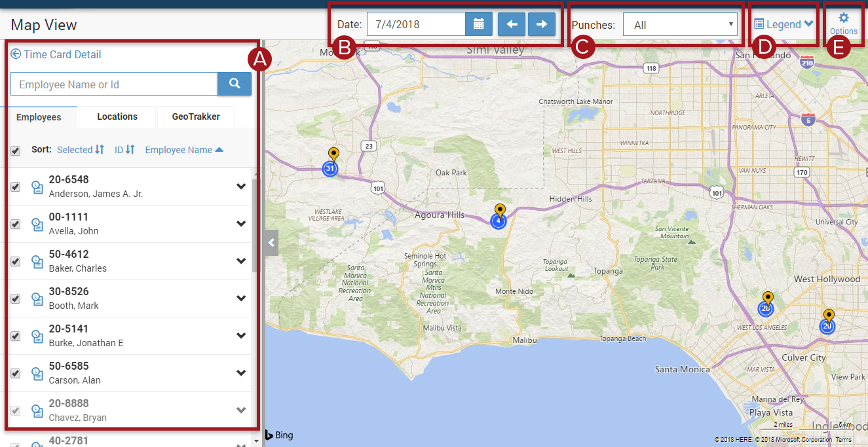The height and width of the screenshot is (447, 868).
Task: Sort employees by ID
Action: point(124,150)
